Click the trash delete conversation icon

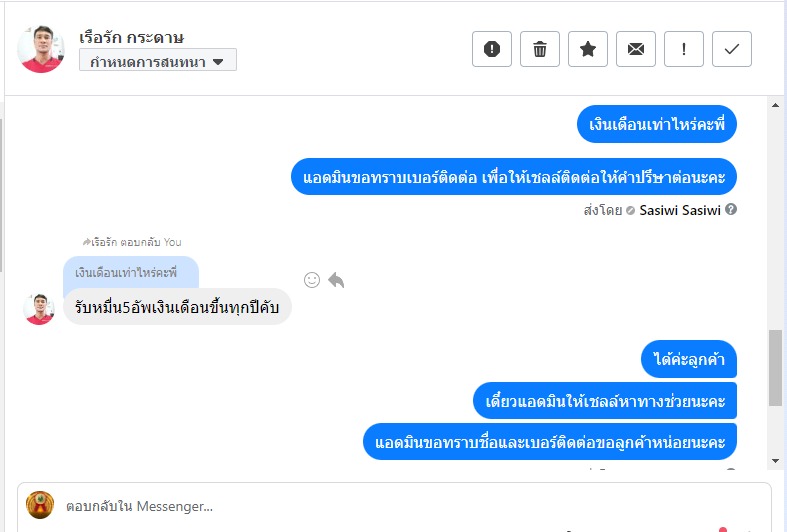click(540, 49)
